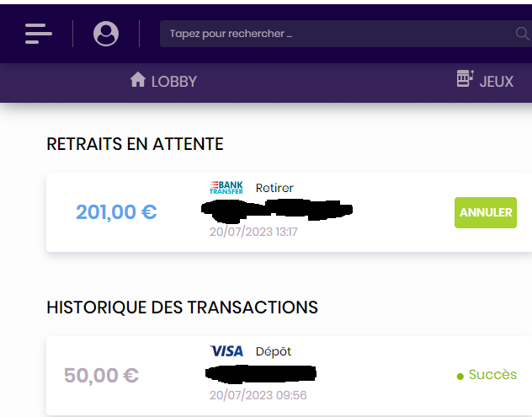This screenshot has height=417, width=532.
Task: Click the search magnifier icon
Action: [522, 35]
